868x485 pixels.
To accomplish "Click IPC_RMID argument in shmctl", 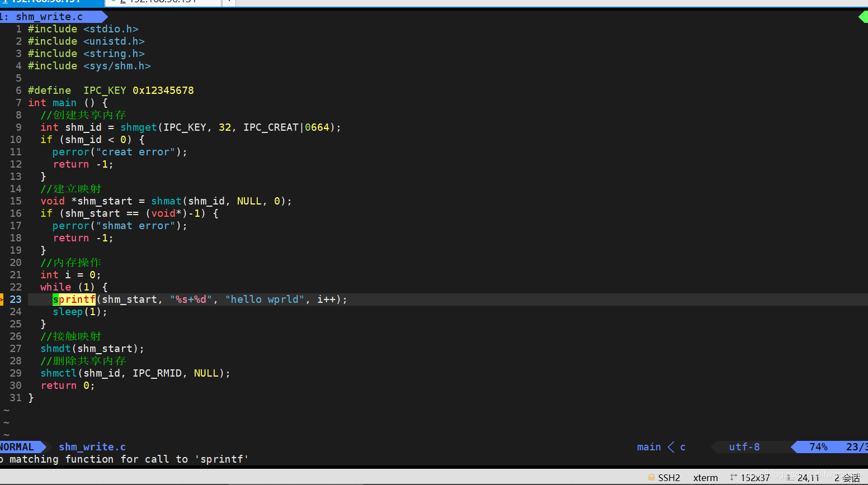I will (157, 373).
